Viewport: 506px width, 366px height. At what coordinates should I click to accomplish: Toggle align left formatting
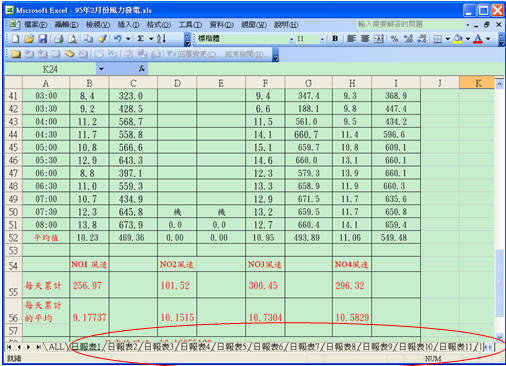point(351,39)
